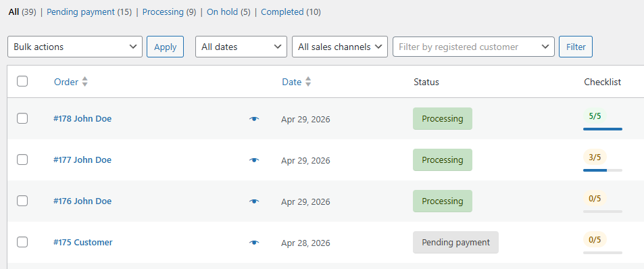Open order #176 John Doe
The height and width of the screenshot is (269, 644).
coord(82,201)
